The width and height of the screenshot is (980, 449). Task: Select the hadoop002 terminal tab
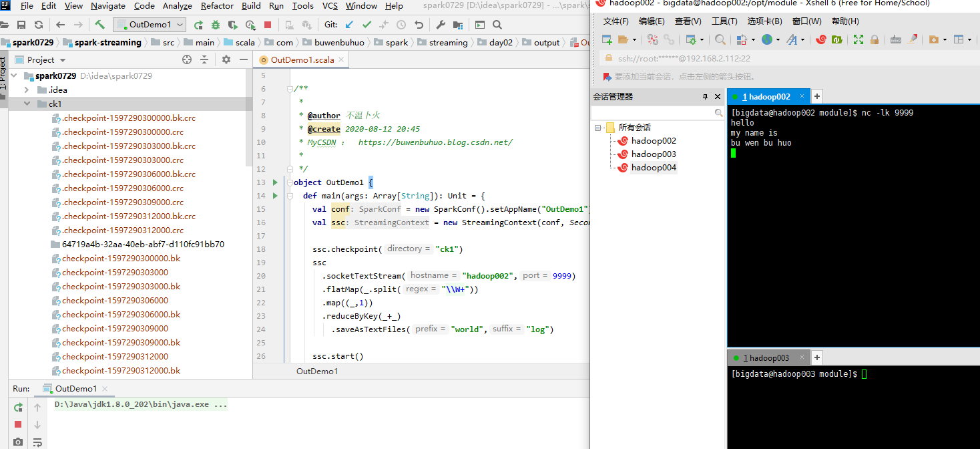click(767, 96)
